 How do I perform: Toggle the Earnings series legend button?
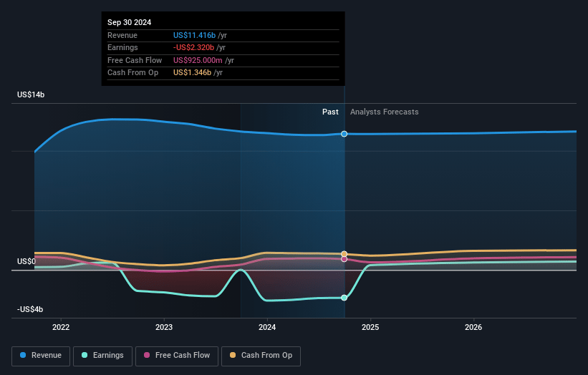tap(102, 356)
